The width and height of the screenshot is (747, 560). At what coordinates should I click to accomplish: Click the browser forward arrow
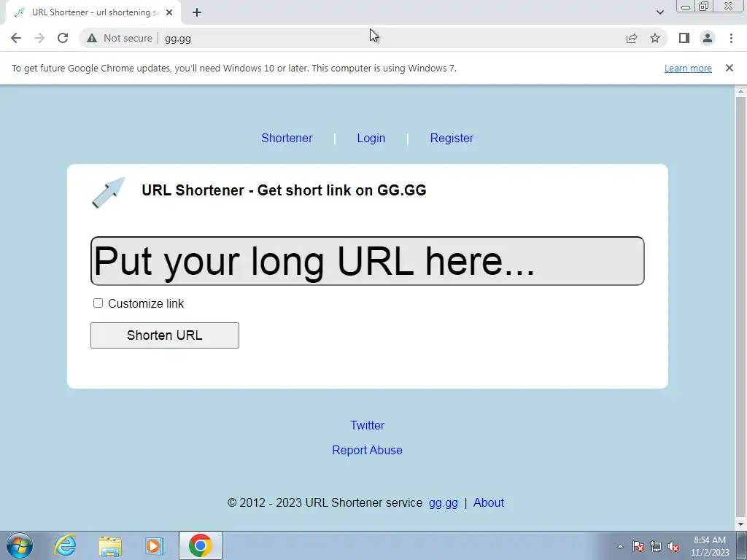point(39,38)
